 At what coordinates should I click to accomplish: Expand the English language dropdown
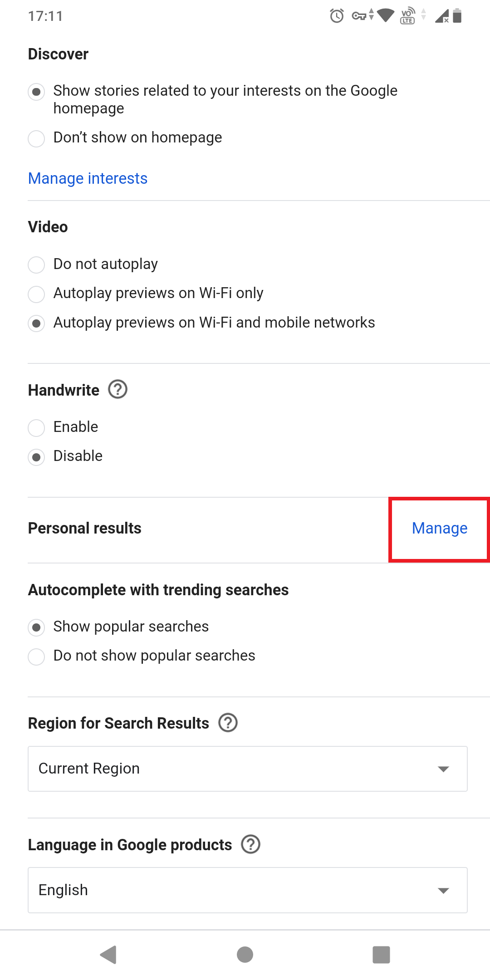(247, 890)
